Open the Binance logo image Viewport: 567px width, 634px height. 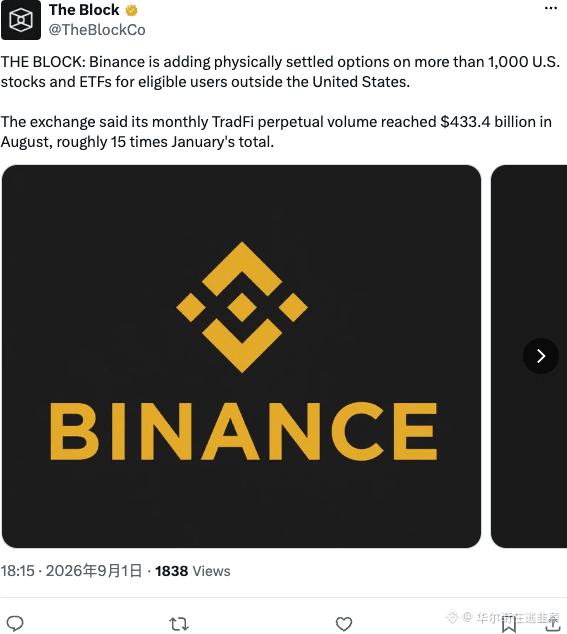click(241, 356)
